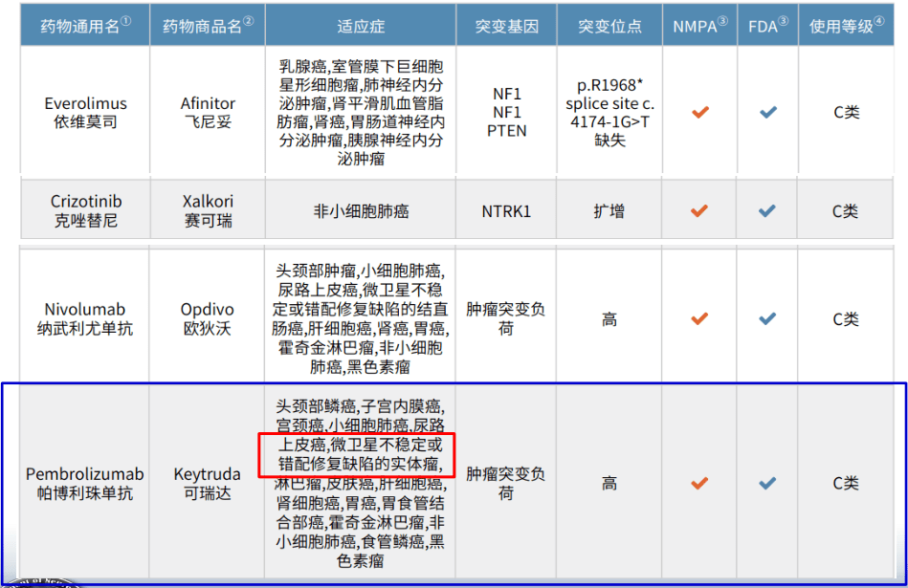Click the orange NMPA checkmark for Pembrolizumab
The width and height of the screenshot is (908, 588).
point(700,483)
